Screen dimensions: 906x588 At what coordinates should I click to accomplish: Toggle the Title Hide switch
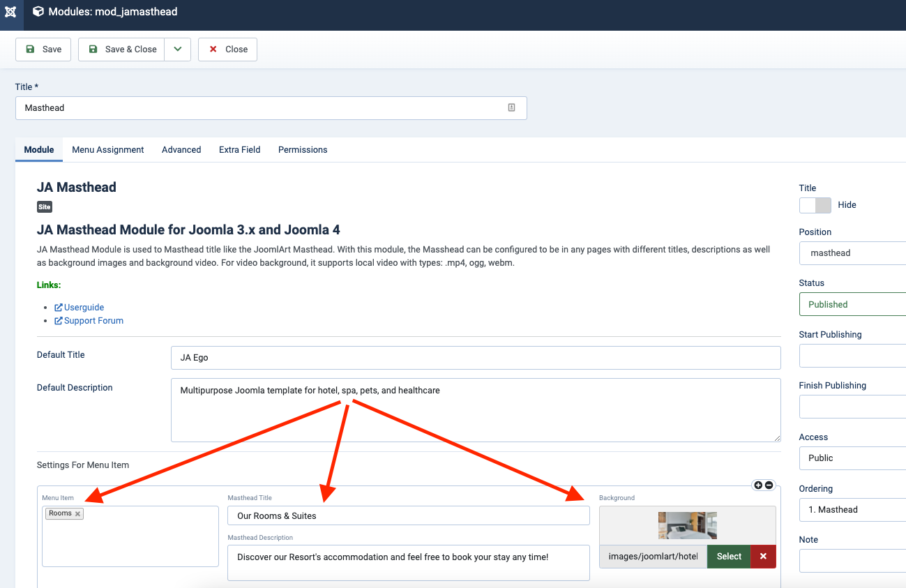(x=815, y=205)
